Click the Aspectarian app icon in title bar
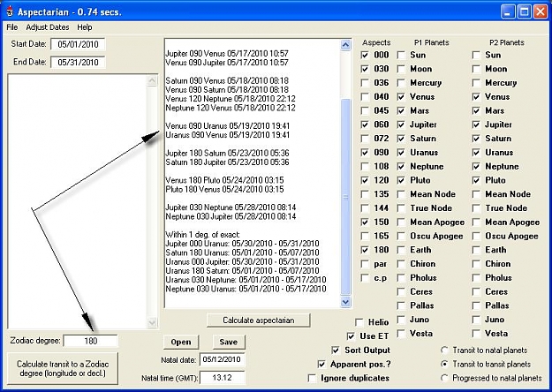The width and height of the screenshot is (552, 392). click(x=10, y=11)
